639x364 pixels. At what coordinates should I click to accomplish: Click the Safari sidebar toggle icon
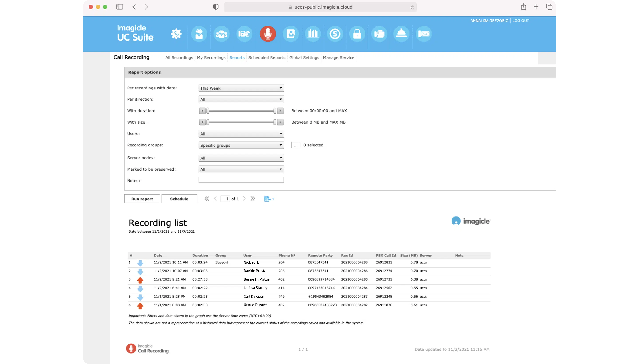click(x=120, y=7)
